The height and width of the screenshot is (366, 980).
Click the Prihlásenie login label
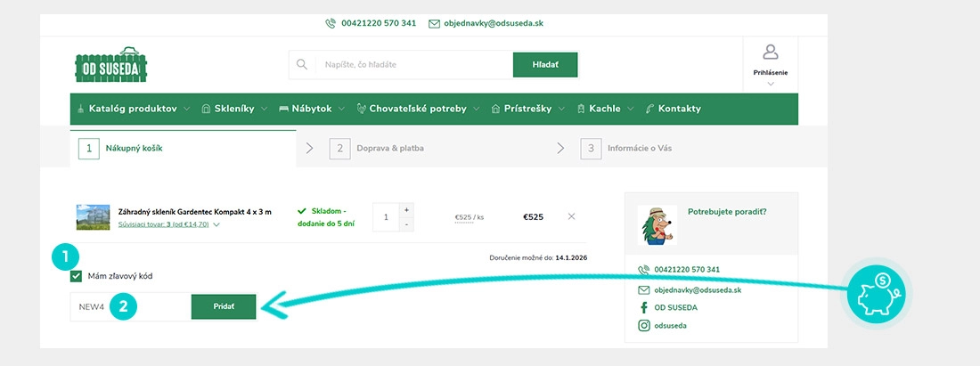pos(771,72)
